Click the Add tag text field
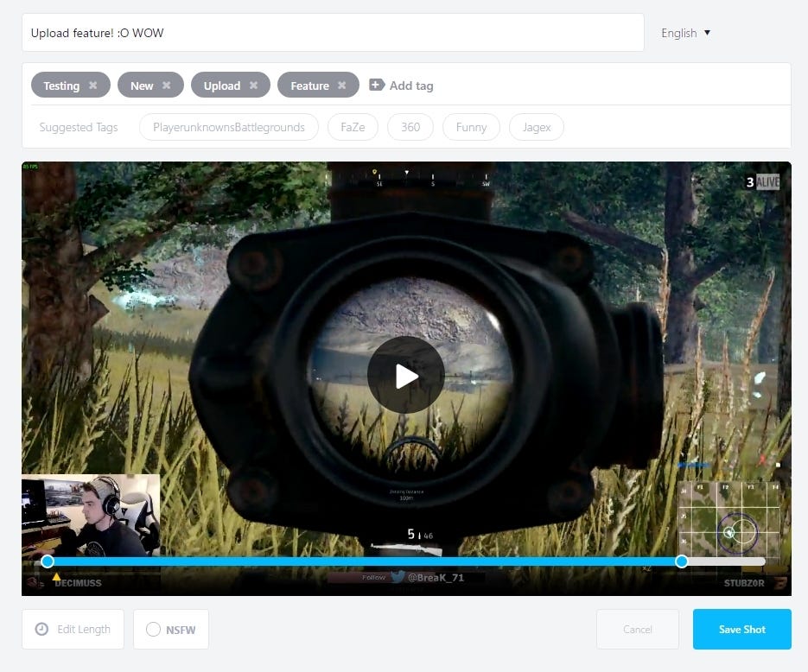Screen dimensions: 808x672 [x=411, y=86]
